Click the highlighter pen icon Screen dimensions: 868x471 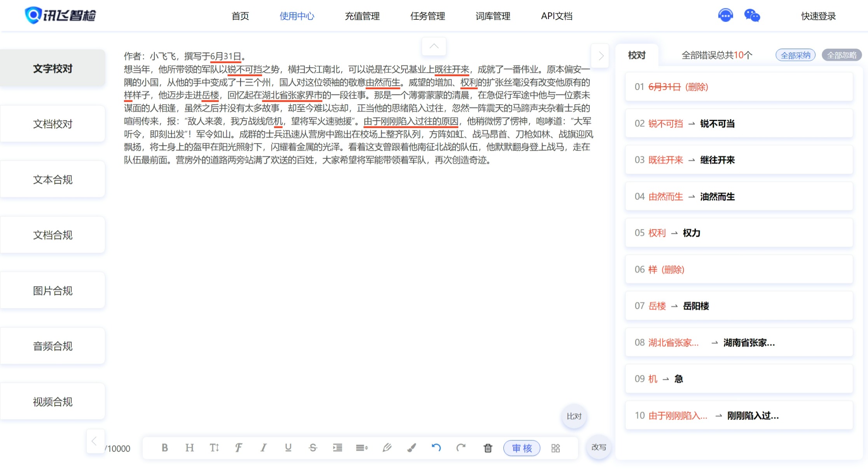(387, 448)
